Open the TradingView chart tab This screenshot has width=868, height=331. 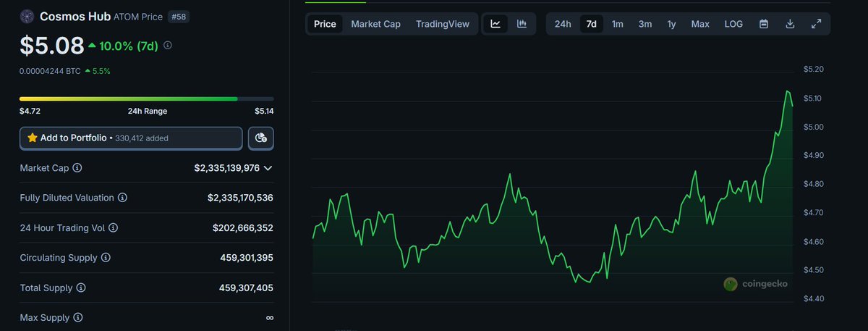tap(443, 24)
